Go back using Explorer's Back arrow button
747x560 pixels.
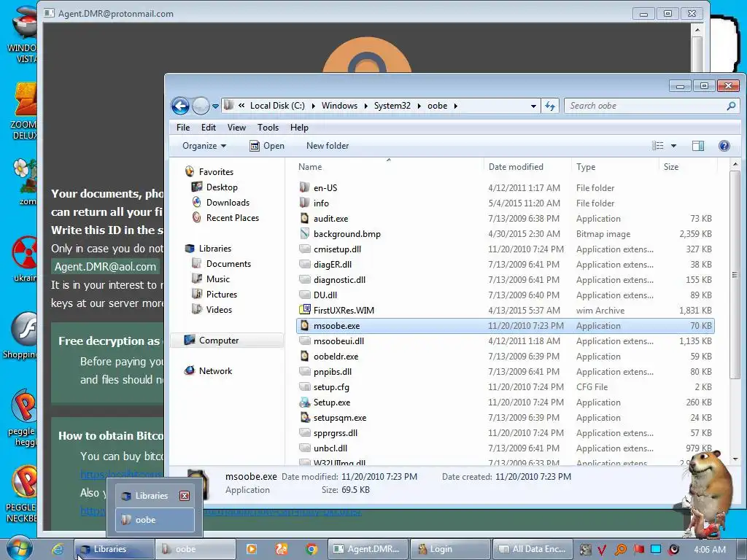click(181, 106)
